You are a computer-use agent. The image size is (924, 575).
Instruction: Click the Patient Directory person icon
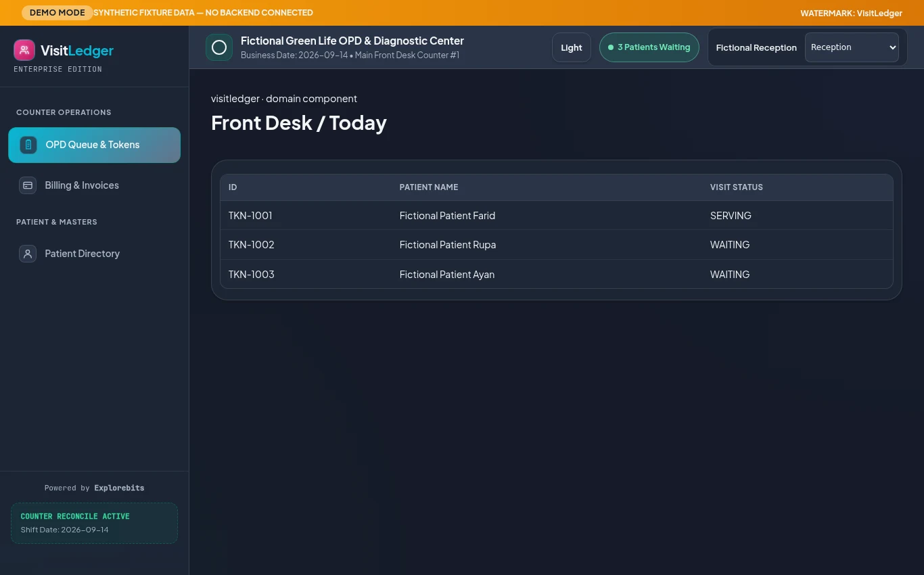(28, 254)
